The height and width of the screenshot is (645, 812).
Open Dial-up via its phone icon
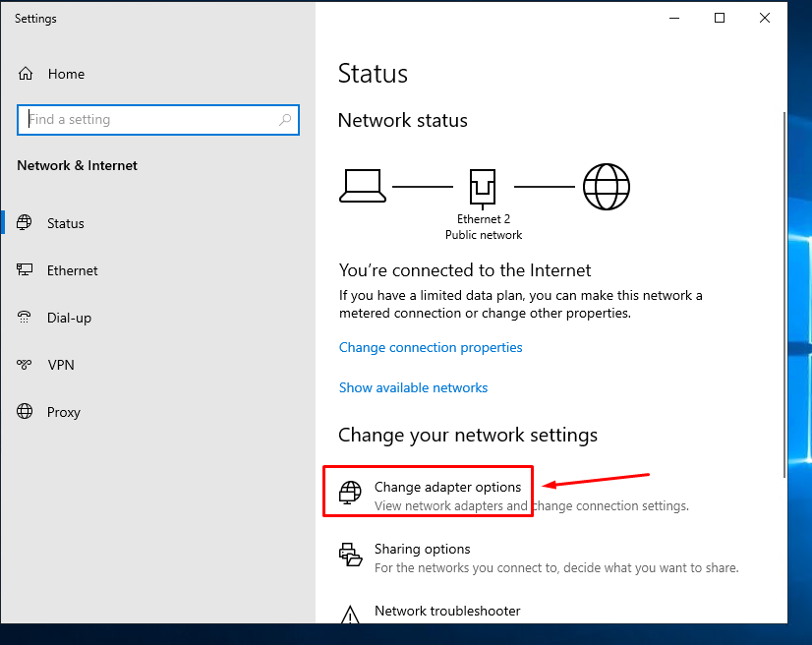26,318
